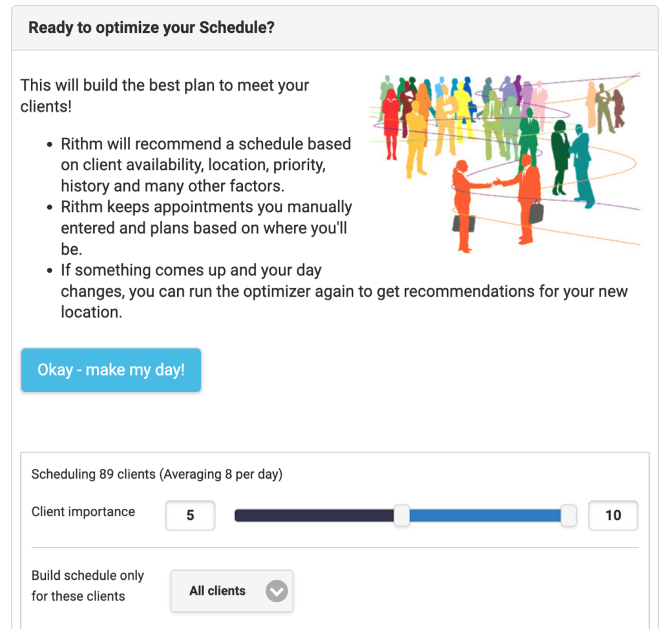Click the 'Client importance' label
This screenshot has height=629, width=672.
[x=83, y=511]
